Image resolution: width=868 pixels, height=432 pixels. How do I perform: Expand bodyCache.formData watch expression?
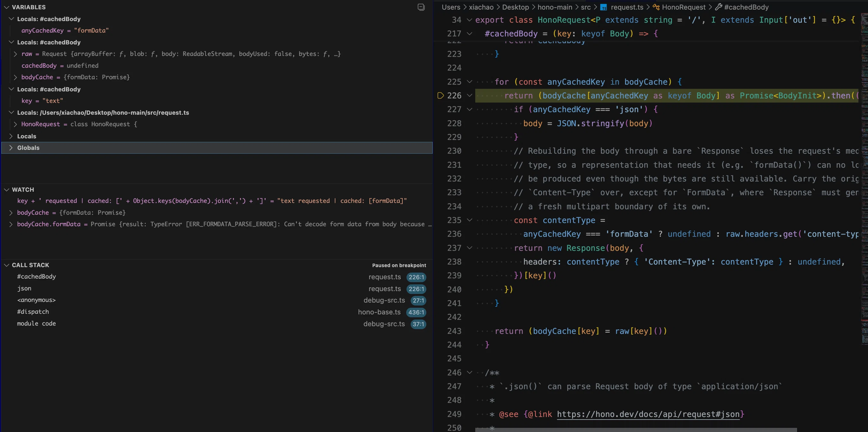11,224
